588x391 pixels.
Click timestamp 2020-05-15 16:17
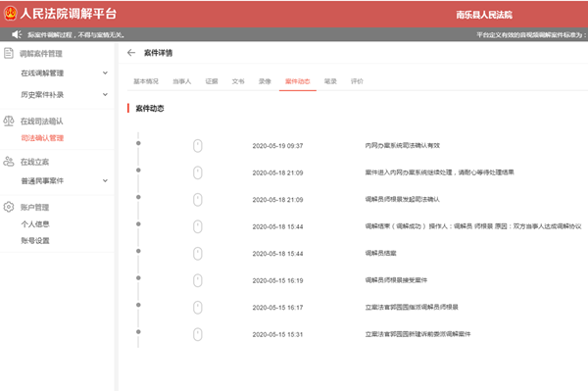277,308
